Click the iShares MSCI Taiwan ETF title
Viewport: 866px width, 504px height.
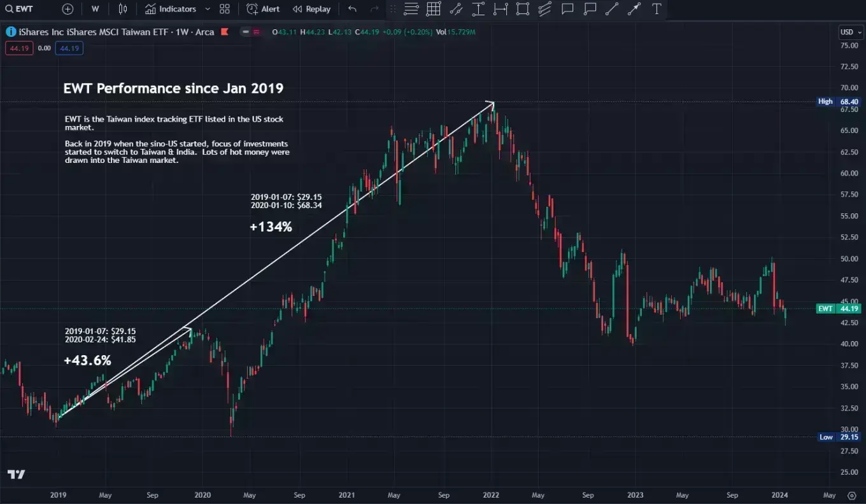tap(117, 32)
